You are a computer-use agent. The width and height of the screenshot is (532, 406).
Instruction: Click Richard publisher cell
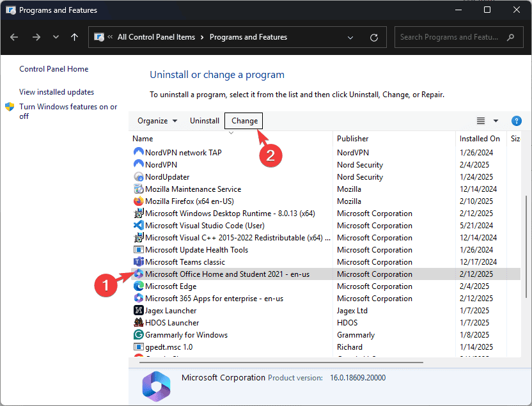(x=350, y=347)
